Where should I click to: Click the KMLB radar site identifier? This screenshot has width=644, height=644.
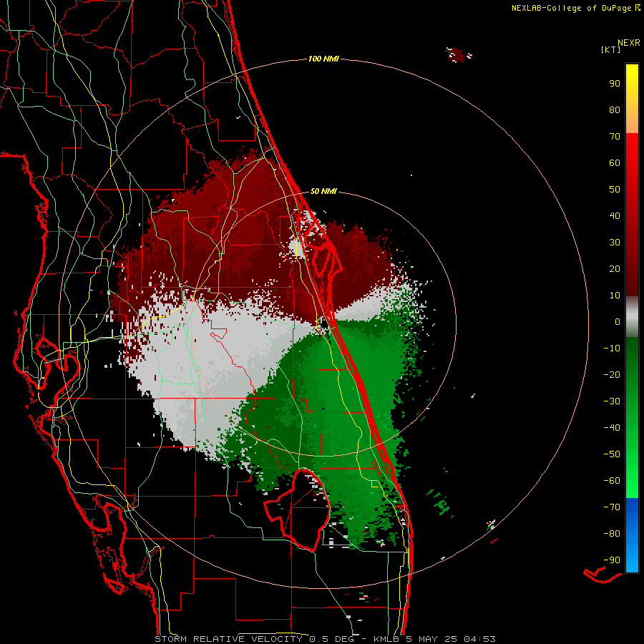pos(386,639)
